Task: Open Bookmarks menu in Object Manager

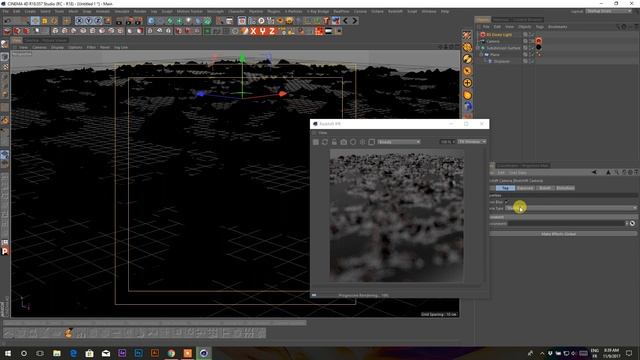Action: (558, 27)
